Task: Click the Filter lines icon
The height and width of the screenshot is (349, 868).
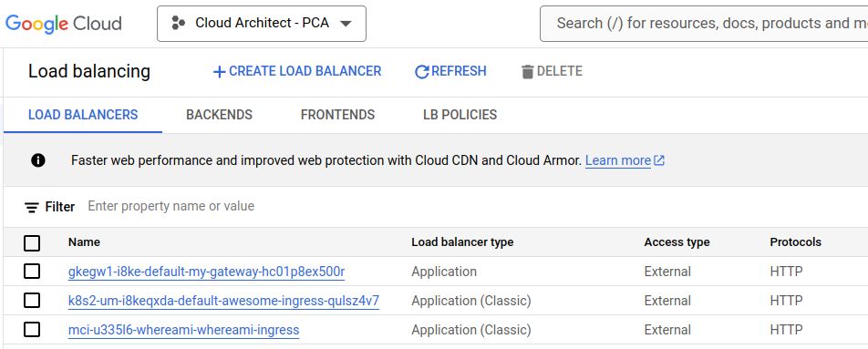Action: pos(32,208)
